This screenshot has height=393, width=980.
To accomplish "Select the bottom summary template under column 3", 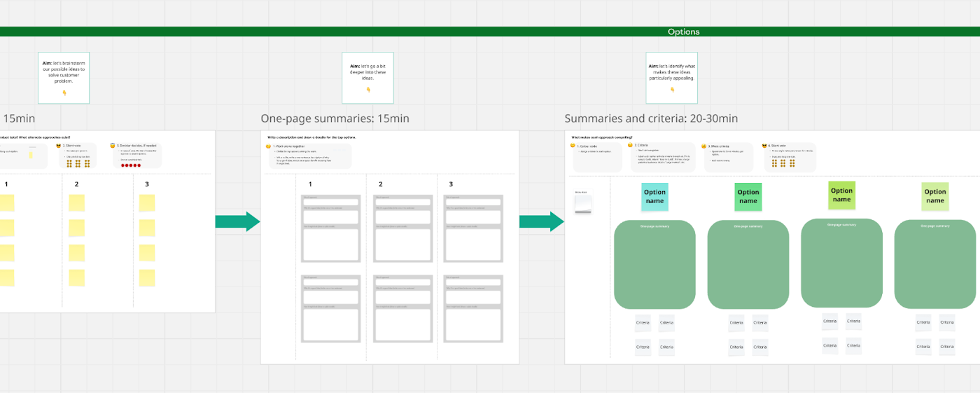I will 472,308.
